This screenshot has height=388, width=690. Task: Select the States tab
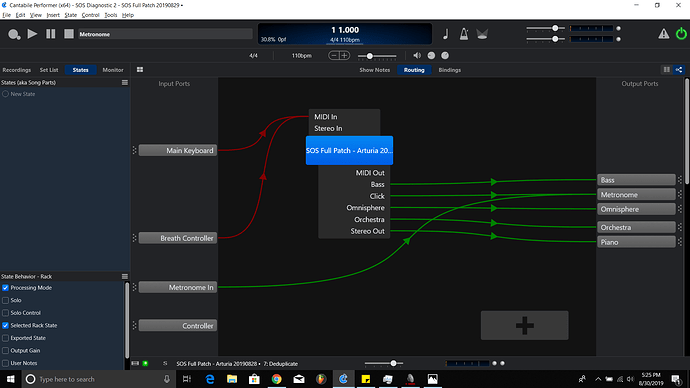[x=81, y=70]
